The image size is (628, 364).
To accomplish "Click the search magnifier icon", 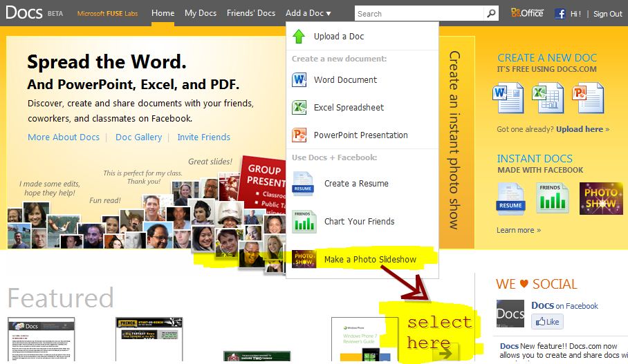I will pos(491,14).
